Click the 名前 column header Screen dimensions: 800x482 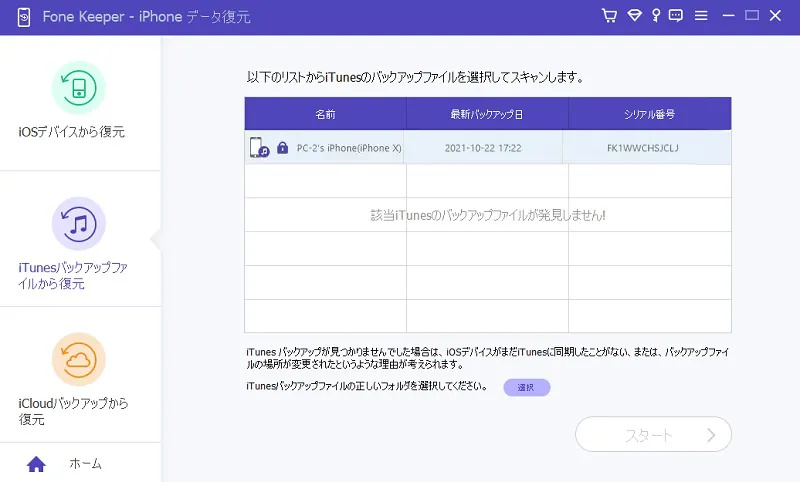(326, 114)
